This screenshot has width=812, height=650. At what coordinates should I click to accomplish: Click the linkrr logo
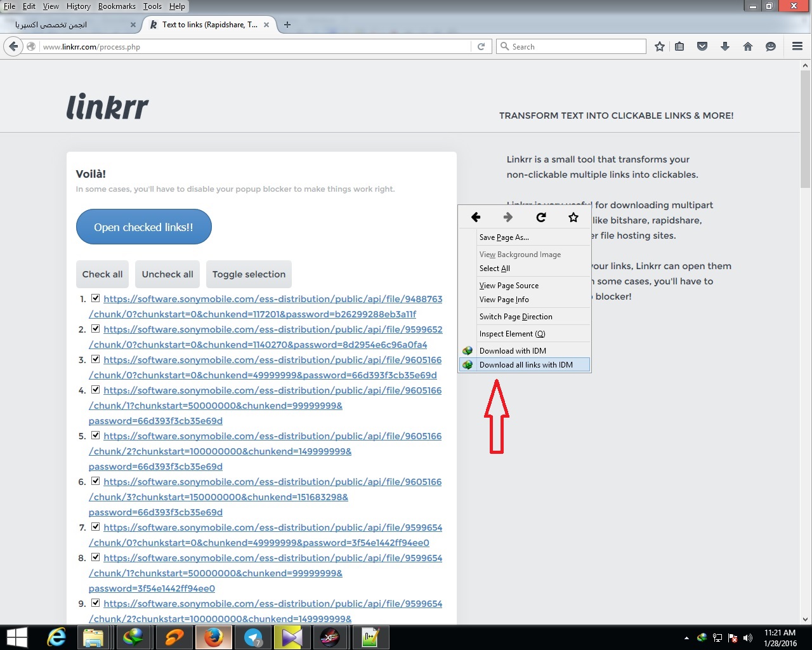[107, 107]
